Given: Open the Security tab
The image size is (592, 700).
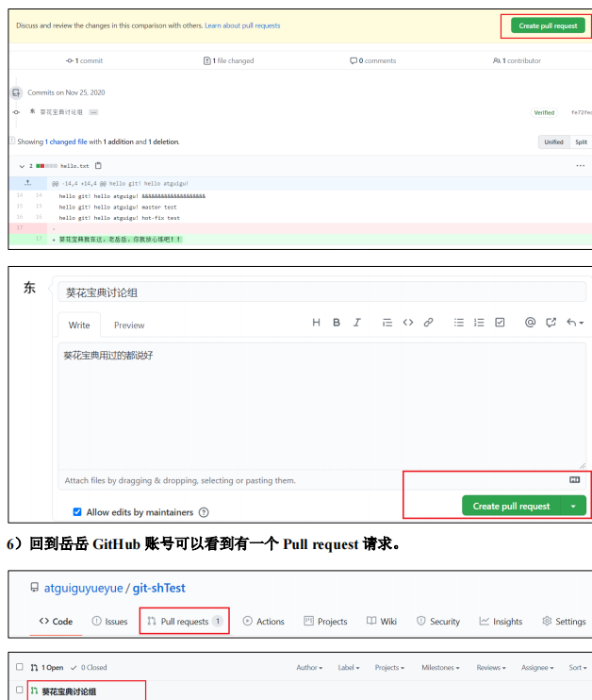Looking at the screenshot, I should coord(438,622).
